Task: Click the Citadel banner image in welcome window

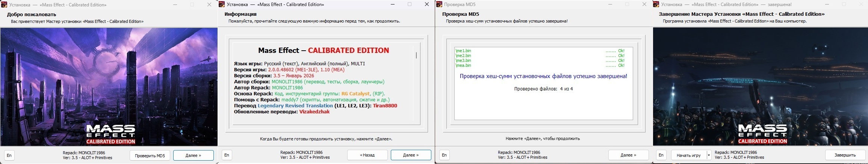Action: [109, 87]
